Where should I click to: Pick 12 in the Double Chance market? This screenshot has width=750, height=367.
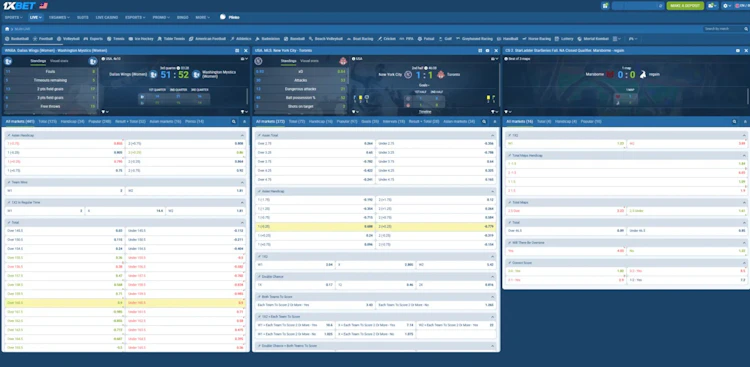tap(375, 285)
